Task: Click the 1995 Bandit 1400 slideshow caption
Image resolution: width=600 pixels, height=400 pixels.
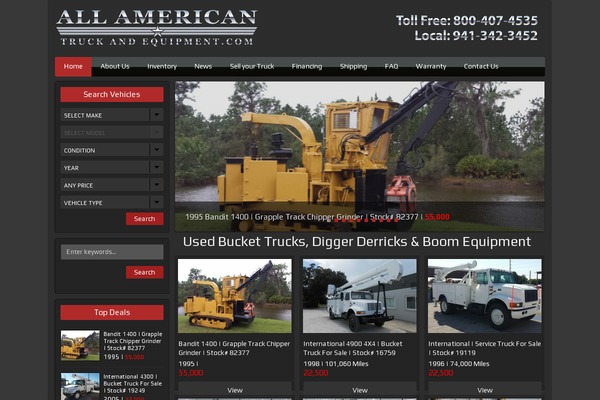Action: [317, 217]
